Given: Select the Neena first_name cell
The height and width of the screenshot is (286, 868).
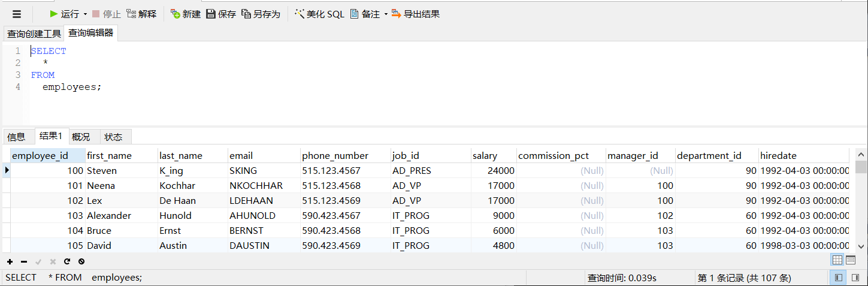Looking at the screenshot, I should click(101, 186).
